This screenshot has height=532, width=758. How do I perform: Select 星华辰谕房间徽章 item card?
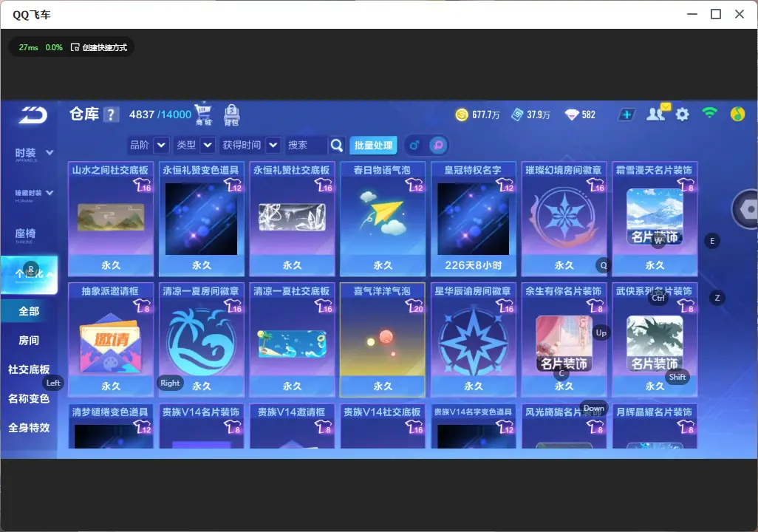point(474,339)
